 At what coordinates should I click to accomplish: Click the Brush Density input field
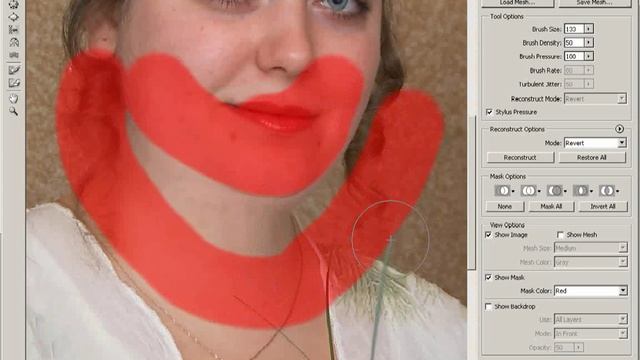coord(574,42)
